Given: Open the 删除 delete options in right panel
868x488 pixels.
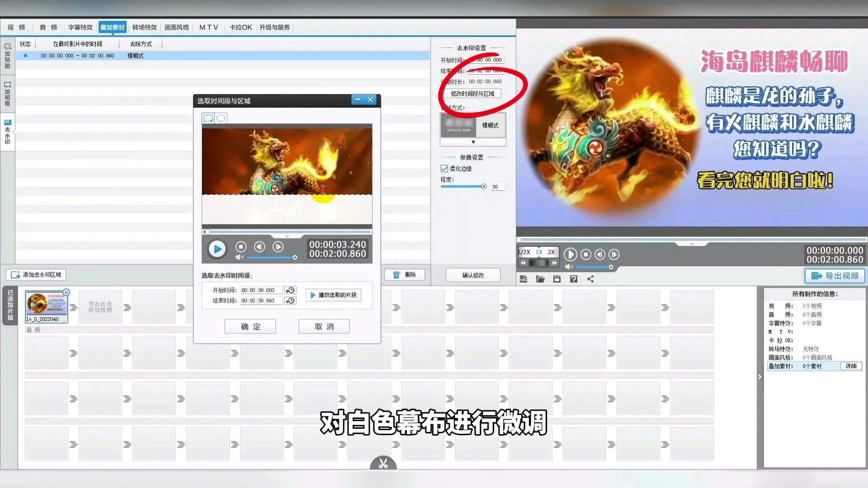Looking at the screenshot, I should tap(405, 275).
